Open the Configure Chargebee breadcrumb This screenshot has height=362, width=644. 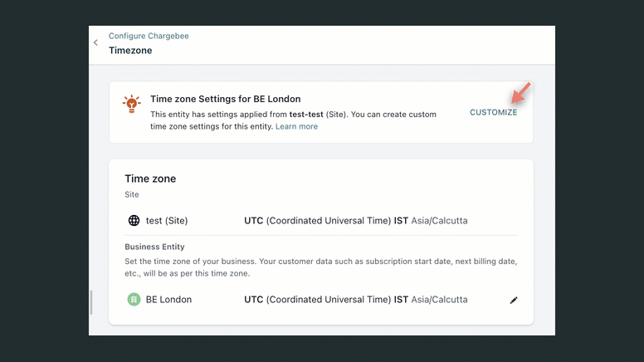pyautogui.click(x=149, y=37)
